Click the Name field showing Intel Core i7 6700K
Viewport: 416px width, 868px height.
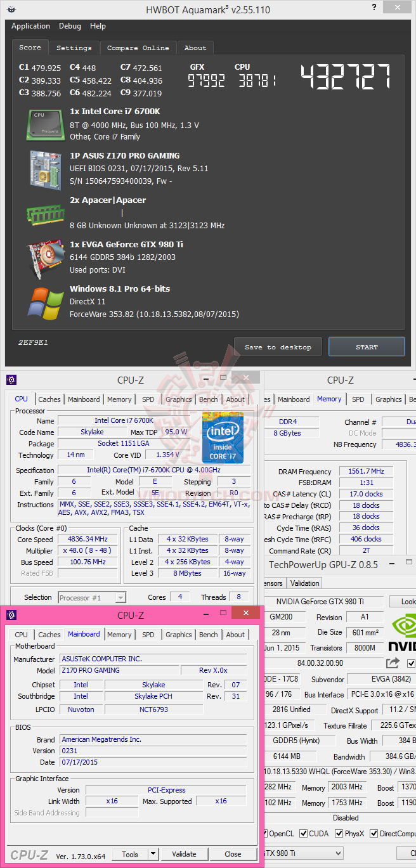click(x=128, y=420)
